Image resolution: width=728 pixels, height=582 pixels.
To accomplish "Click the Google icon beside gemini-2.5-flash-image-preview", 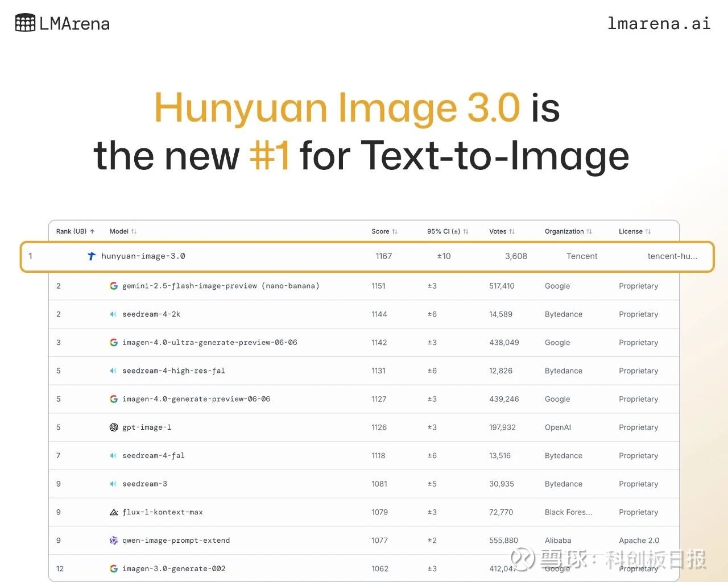I will 114,286.
